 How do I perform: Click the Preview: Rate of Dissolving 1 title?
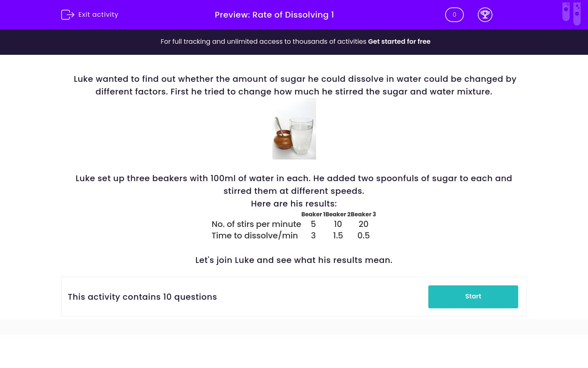coord(274,15)
